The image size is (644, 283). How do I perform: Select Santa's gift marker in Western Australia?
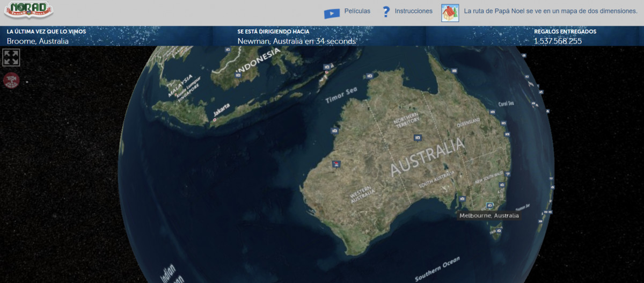pos(336,164)
